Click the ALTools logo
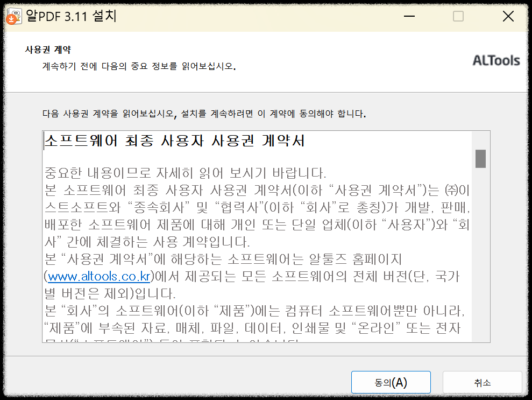The image size is (532, 400). [495, 61]
